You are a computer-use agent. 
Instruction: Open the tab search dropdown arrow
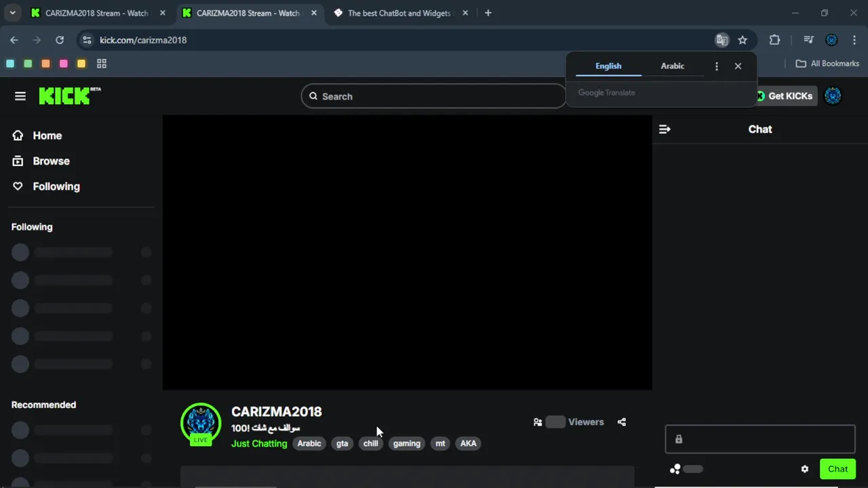click(12, 13)
